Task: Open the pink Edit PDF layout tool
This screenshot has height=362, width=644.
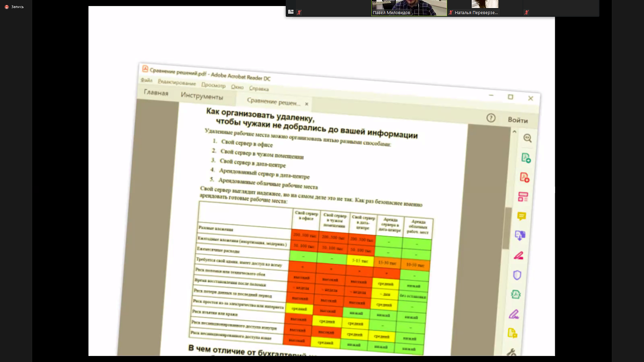Action: point(523,197)
